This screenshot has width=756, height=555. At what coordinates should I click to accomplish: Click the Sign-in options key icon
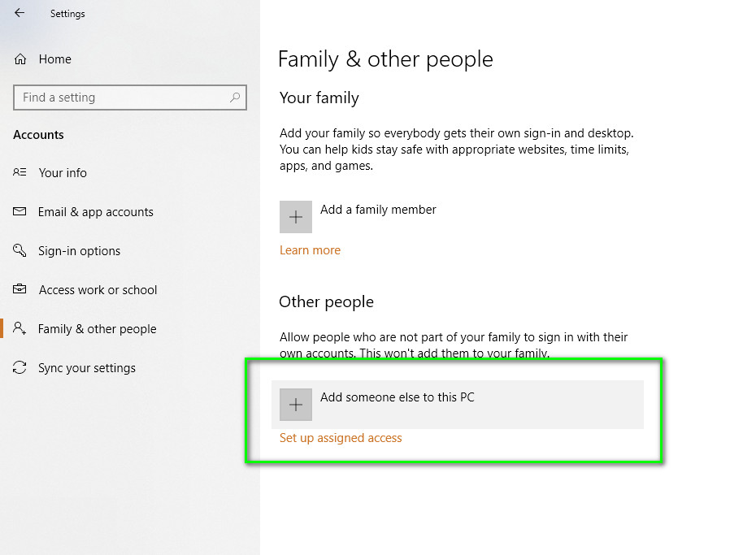point(20,250)
